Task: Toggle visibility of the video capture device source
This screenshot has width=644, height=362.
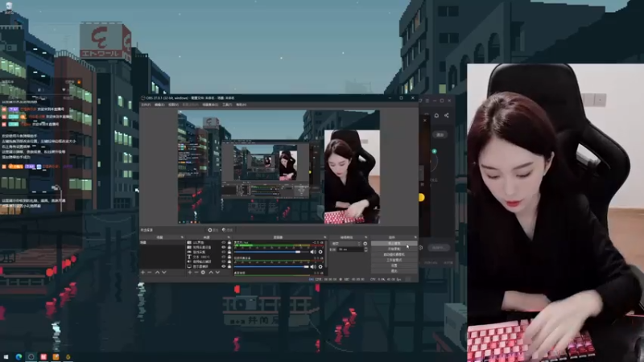Action: tap(224, 247)
